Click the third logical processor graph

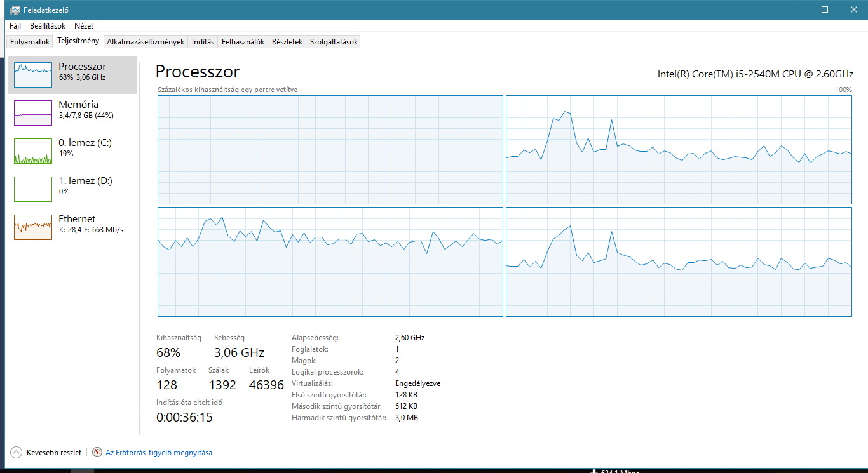330,262
